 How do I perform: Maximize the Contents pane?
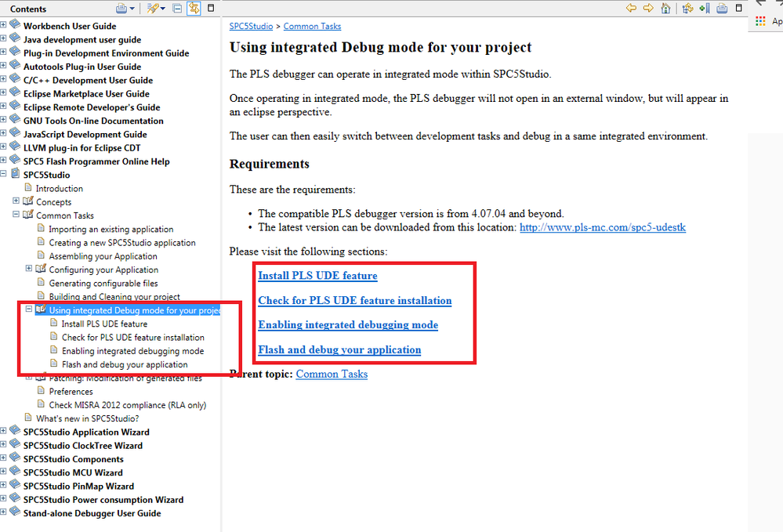211,8
